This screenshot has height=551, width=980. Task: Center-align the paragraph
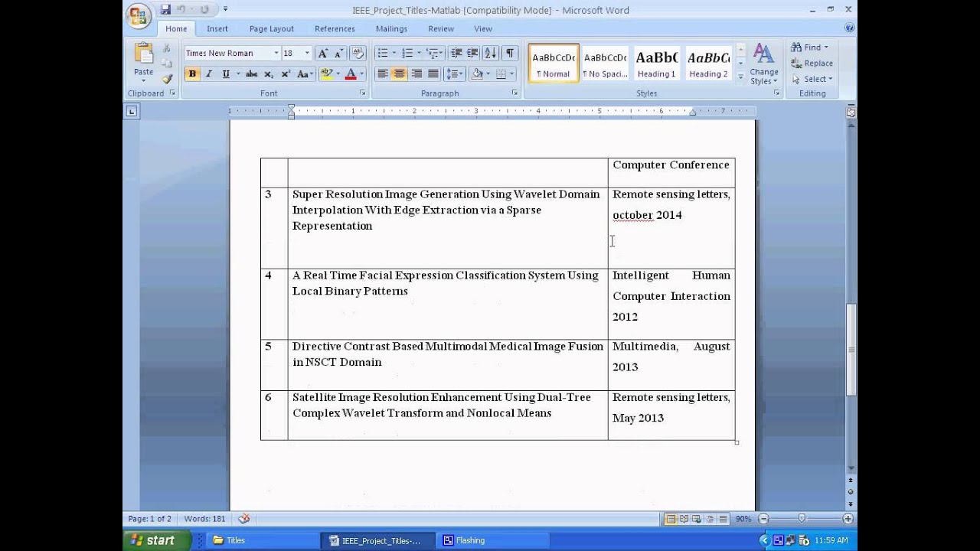coord(399,74)
